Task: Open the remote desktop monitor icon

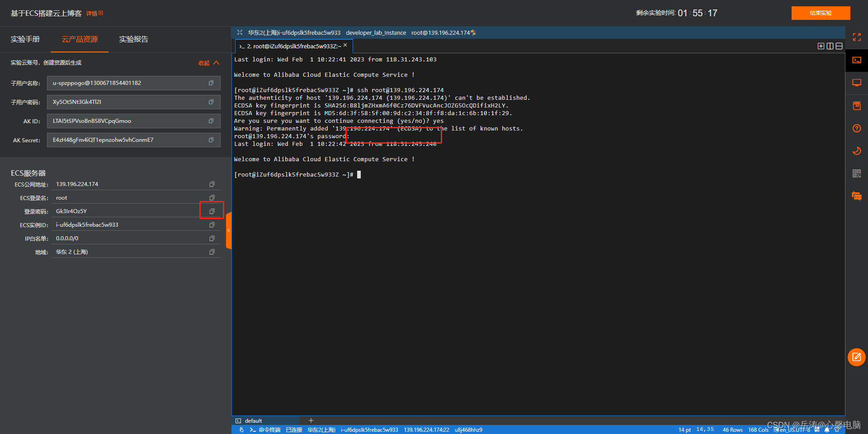Action: [857, 83]
